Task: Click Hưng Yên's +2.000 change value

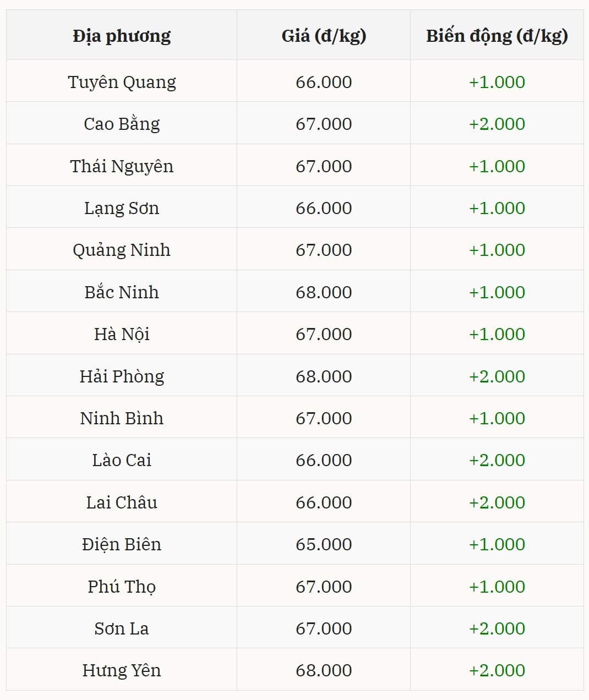Action: [497, 670]
